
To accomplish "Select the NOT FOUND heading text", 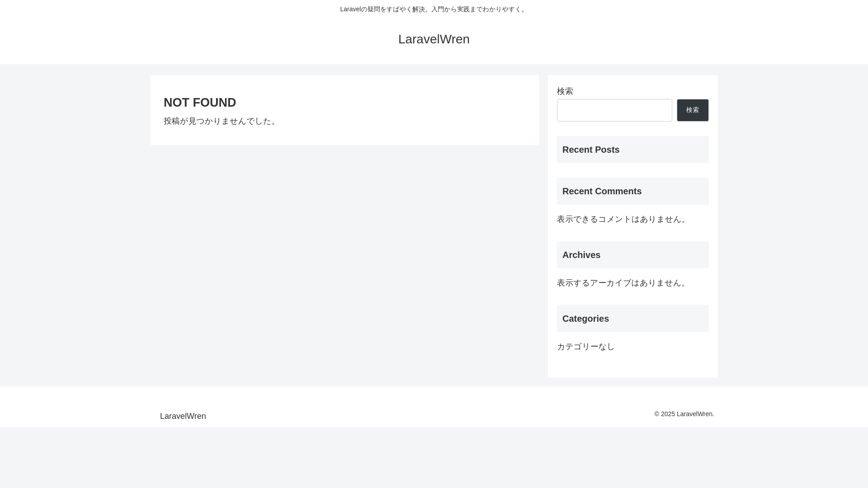I will point(200,103).
